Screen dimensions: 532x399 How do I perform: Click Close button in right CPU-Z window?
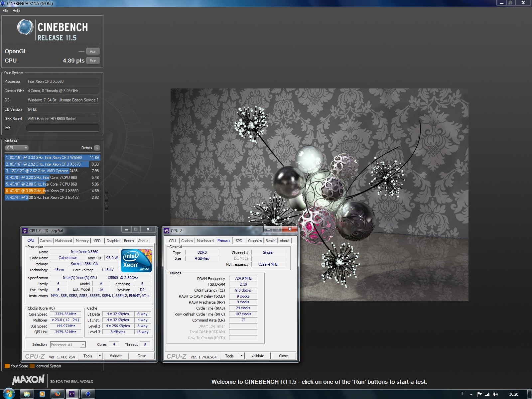[x=284, y=356]
